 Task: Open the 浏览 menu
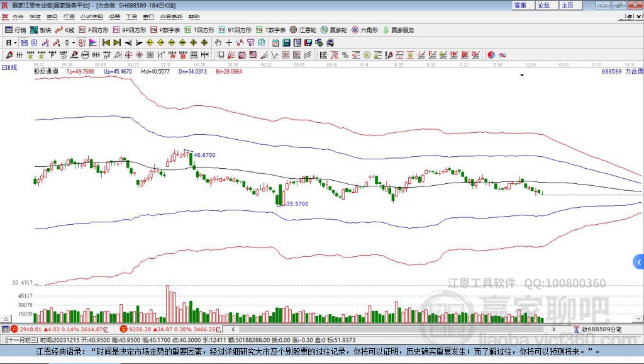pos(35,17)
